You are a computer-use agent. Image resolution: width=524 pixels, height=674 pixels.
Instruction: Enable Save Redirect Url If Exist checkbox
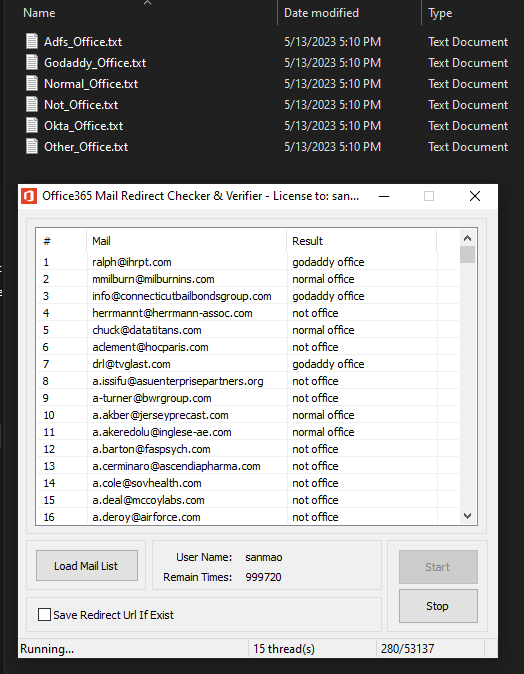44,615
